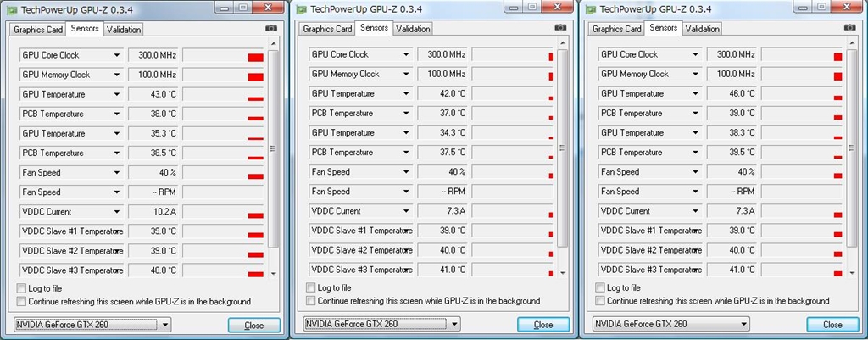The width and height of the screenshot is (868, 340).
Task: Open VDDC Current dropdown in left window
Action: (x=71, y=211)
